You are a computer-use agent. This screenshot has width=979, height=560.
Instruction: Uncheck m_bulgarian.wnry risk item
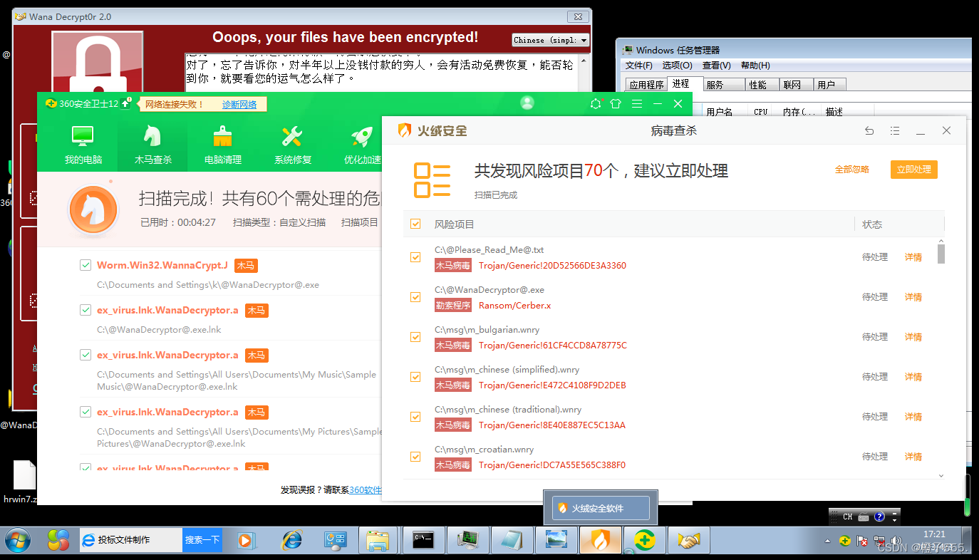(415, 337)
